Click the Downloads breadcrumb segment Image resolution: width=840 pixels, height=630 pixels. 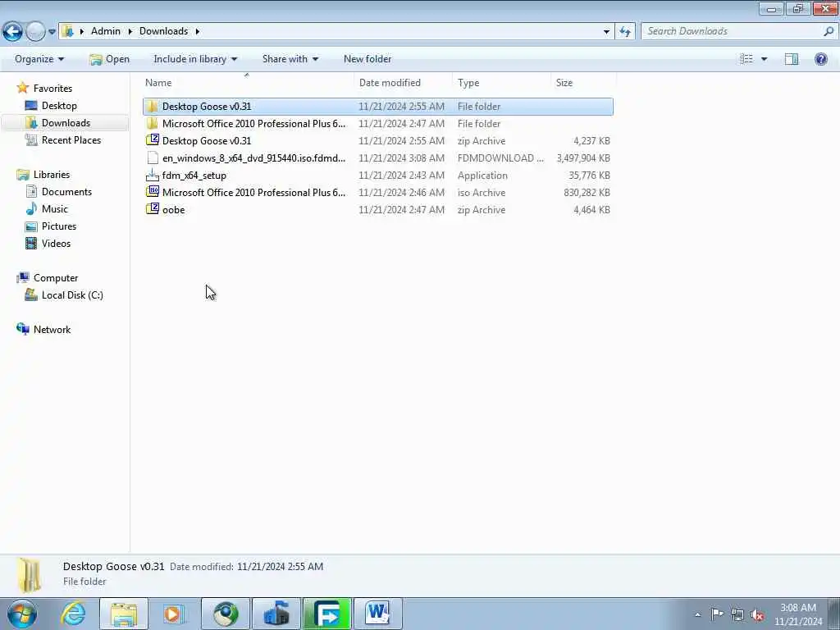163,31
